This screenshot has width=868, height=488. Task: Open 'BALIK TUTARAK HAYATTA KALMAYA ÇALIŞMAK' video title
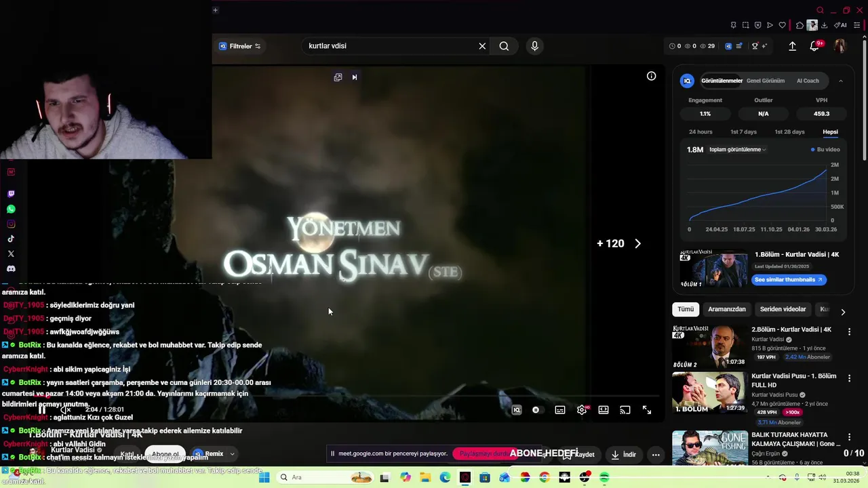click(x=796, y=439)
